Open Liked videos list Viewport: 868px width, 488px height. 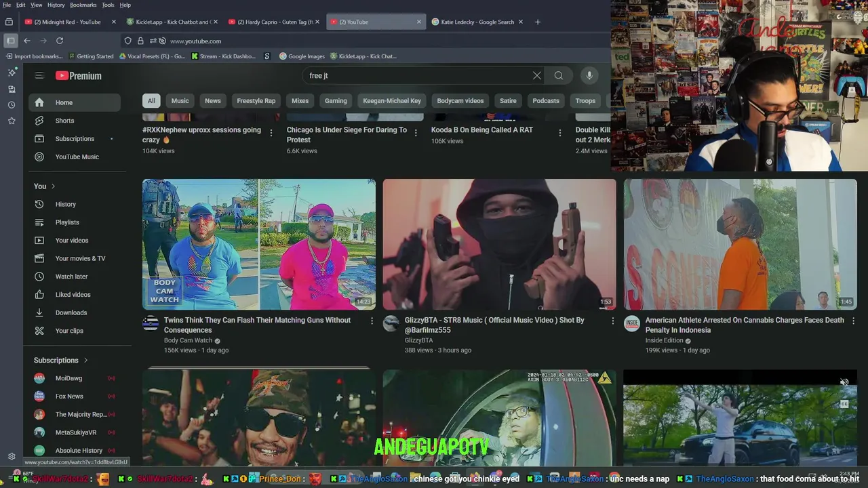[x=75, y=295]
